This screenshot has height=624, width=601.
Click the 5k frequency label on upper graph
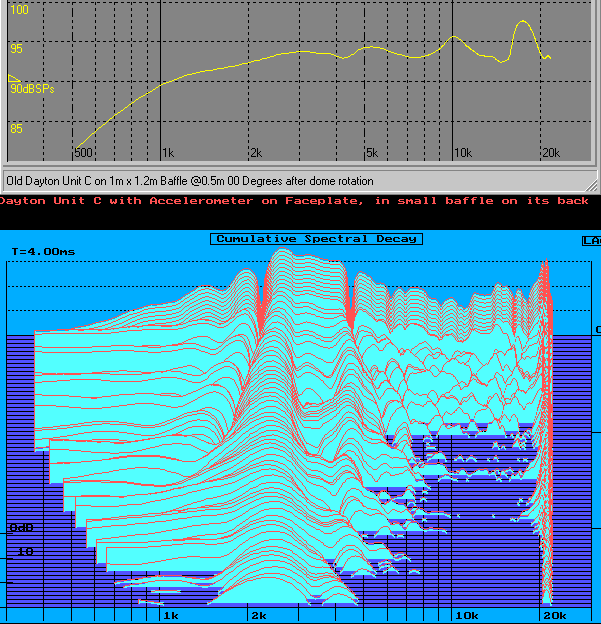[371, 152]
